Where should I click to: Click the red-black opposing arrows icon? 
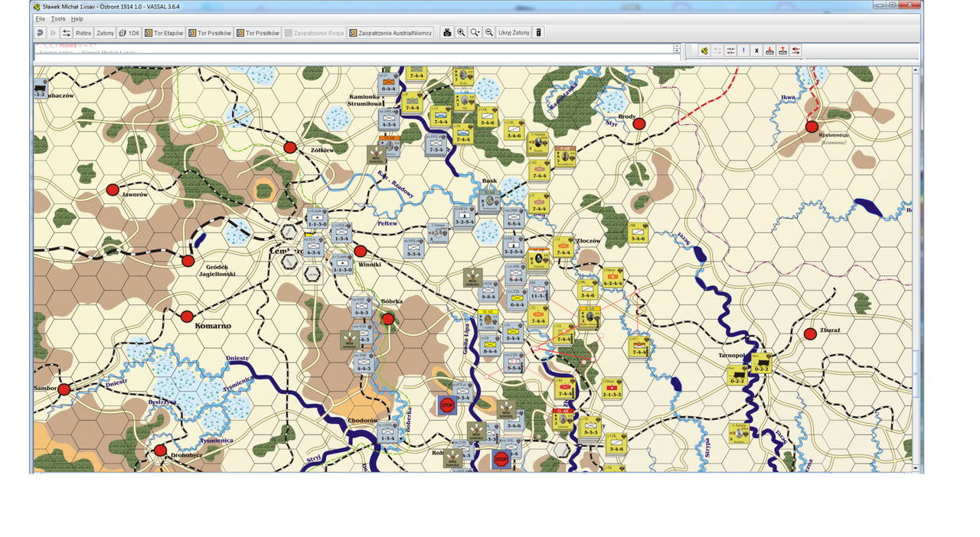click(796, 50)
